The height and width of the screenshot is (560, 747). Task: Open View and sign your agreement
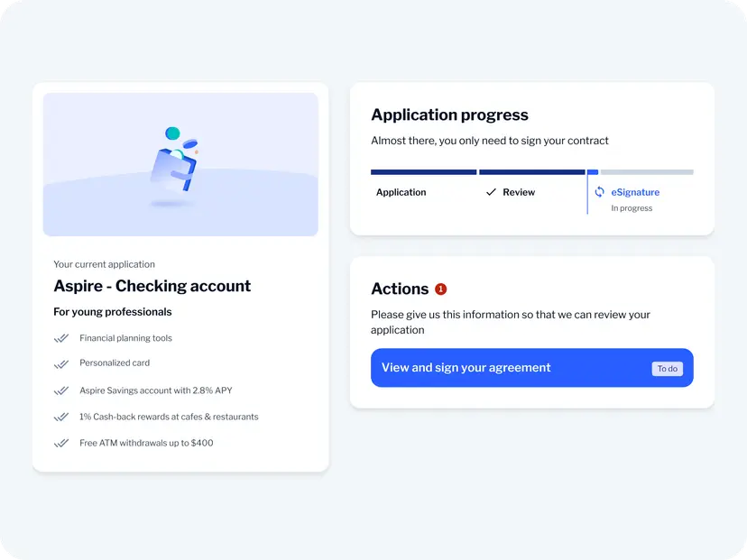[x=531, y=368]
